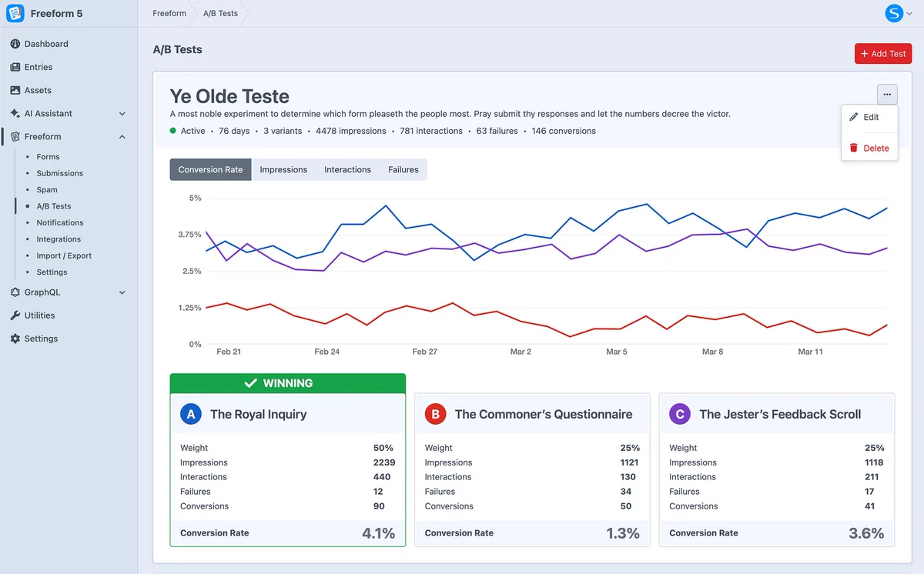Click the Add Test button
924x574 pixels.
pyautogui.click(x=883, y=54)
